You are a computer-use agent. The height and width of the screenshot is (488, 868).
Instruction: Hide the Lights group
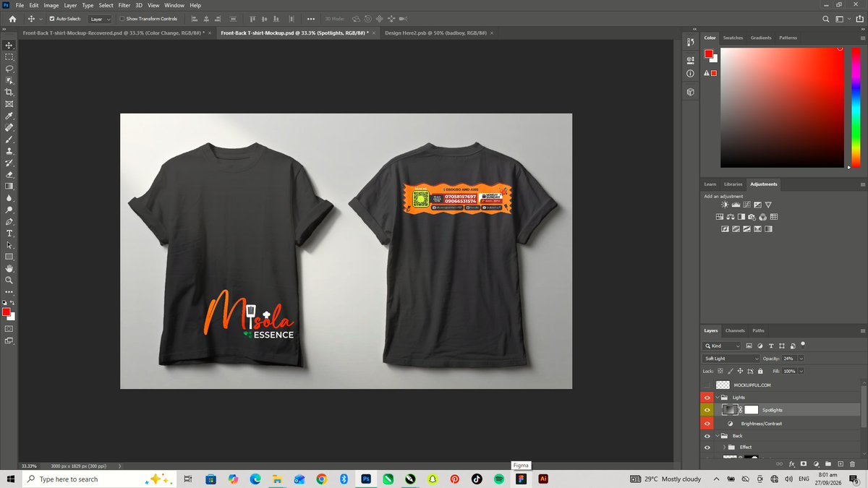tap(707, 398)
